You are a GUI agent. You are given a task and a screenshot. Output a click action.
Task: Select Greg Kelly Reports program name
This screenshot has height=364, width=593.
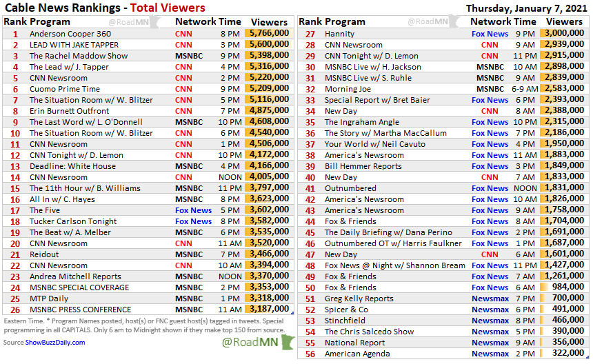(x=359, y=299)
